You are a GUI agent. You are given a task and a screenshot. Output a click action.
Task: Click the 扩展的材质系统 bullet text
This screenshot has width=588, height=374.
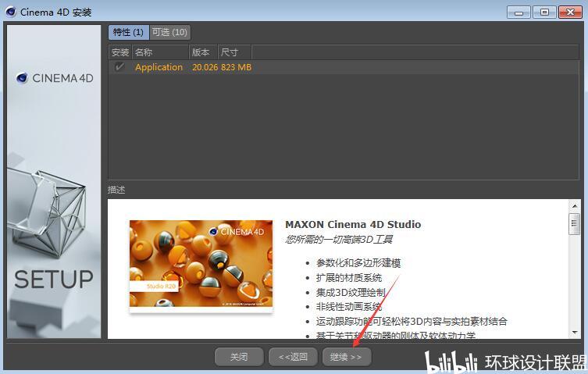[349, 278]
